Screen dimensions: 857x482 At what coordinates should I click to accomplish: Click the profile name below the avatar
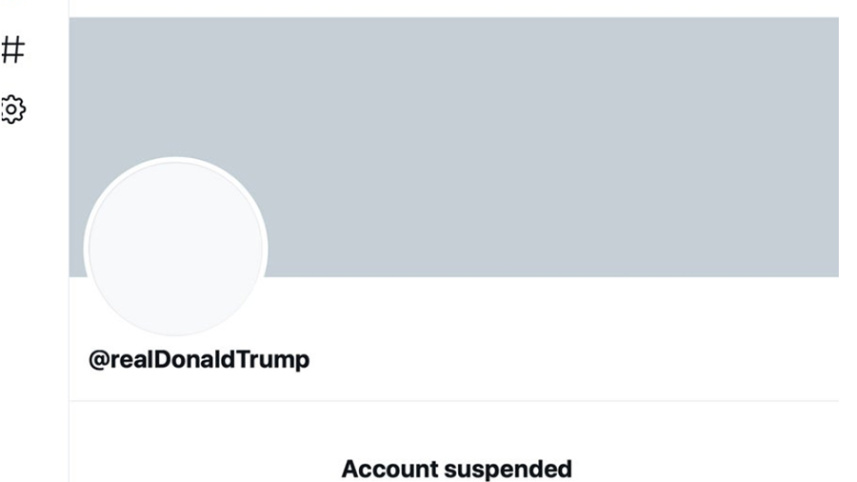pos(199,360)
